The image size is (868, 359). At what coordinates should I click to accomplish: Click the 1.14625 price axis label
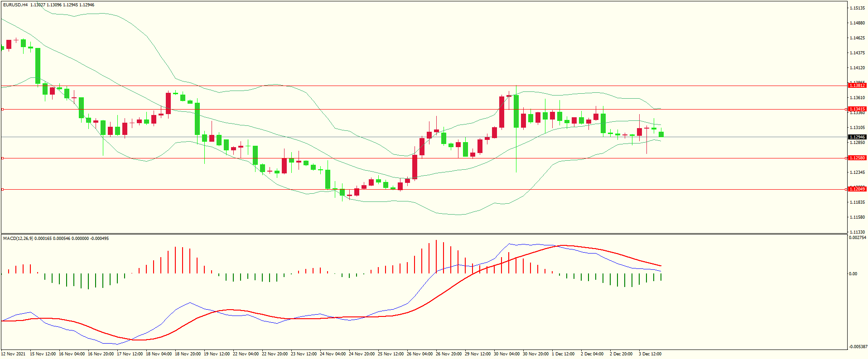point(857,38)
